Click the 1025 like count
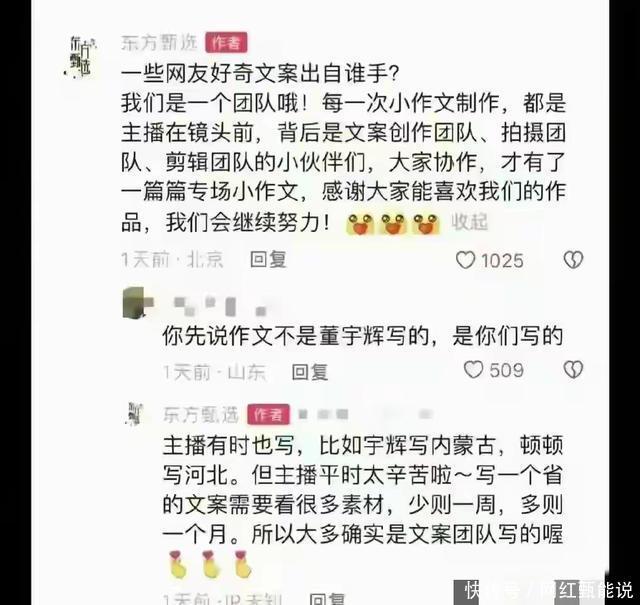This screenshot has width=640, height=605. pos(502,261)
